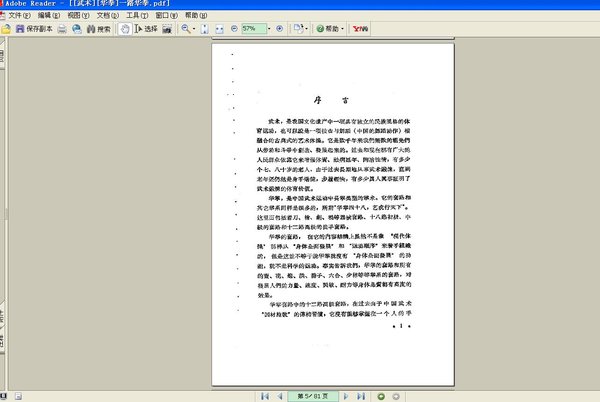Open the 文档 (Document) menu
Screen dimensions: 600x402
(108, 16)
